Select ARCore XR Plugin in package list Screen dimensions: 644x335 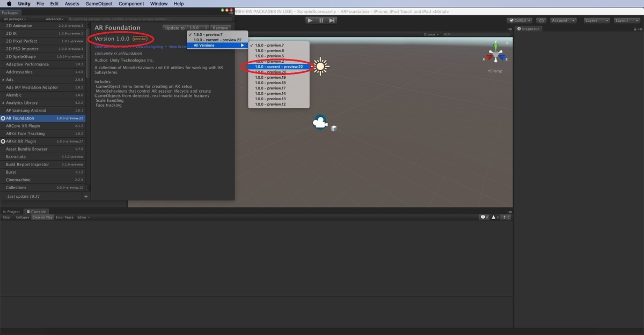point(43,125)
